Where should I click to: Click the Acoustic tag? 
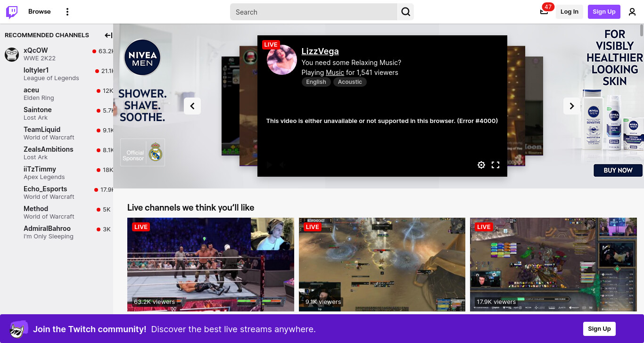pyautogui.click(x=350, y=82)
